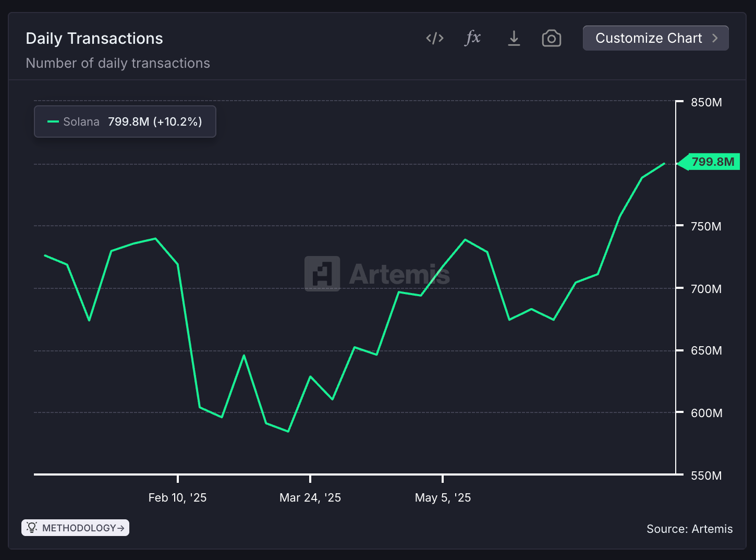Click the Mar 24, '25 axis label
Screen dimensions: 756x560
tap(310, 497)
